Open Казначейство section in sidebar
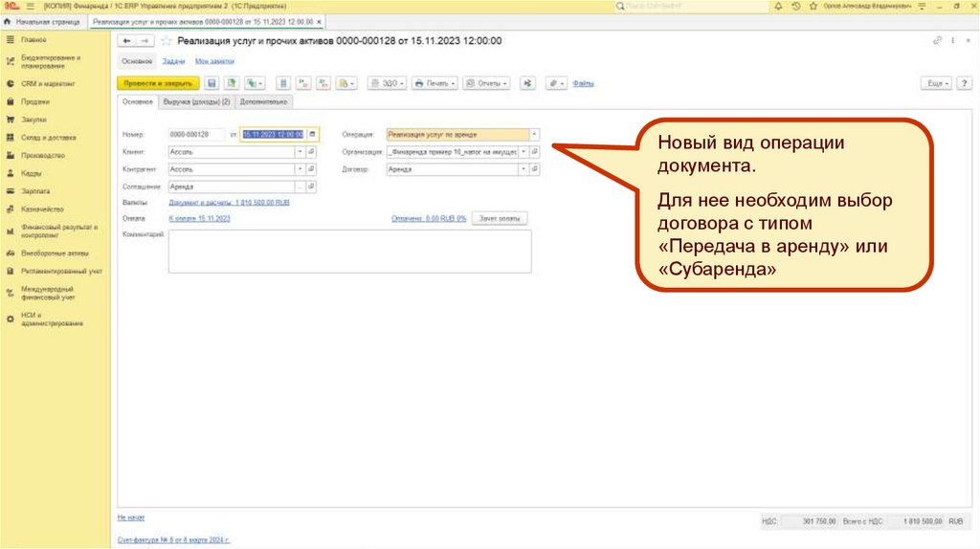Viewport: 980px width, 549px height. coord(42,209)
